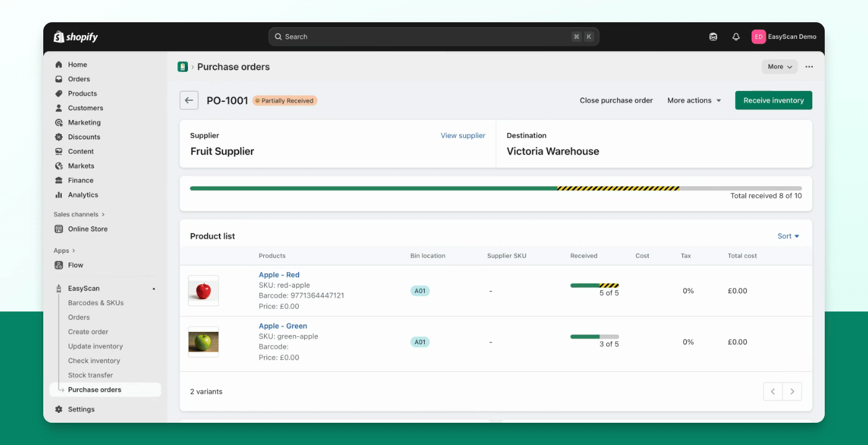Open the Discounts badge icon

(x=59, y=137)
